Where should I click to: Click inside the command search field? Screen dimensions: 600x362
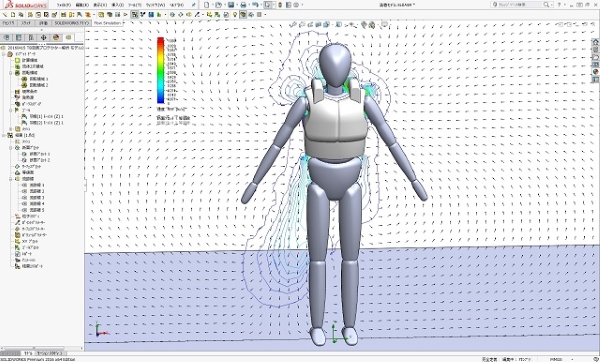pyautogui.click(x=517, y=5)
